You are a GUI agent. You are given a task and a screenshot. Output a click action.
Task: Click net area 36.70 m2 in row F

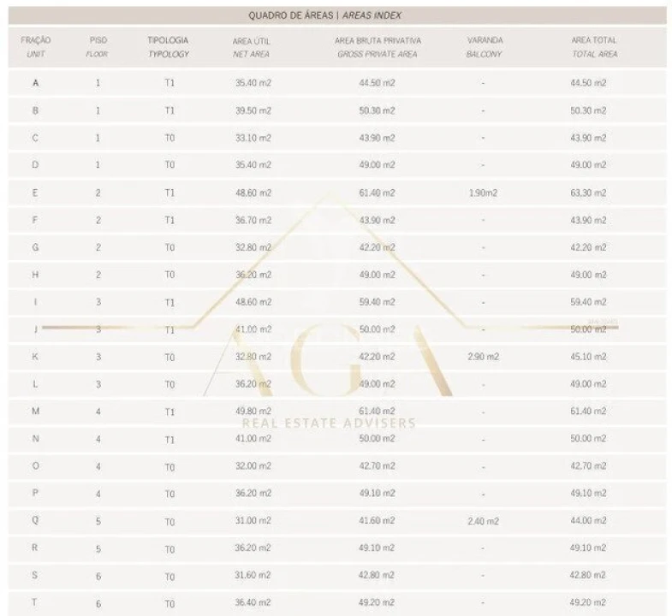(253, 220)
